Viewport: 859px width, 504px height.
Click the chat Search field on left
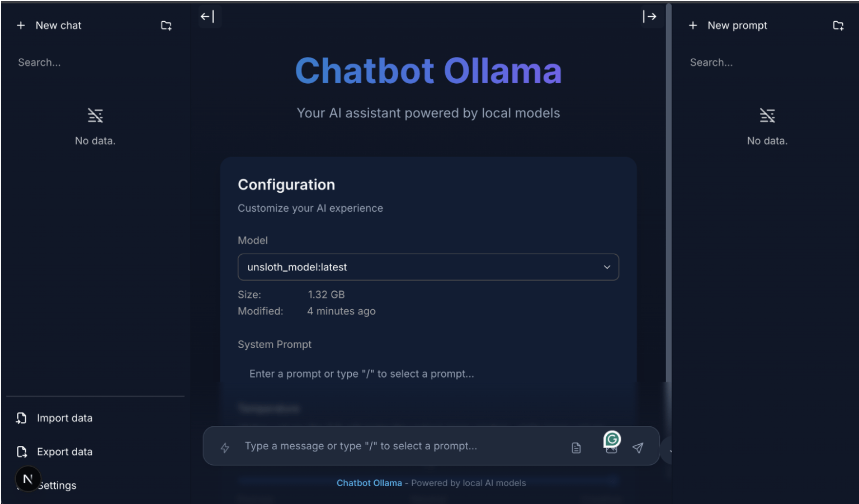(95, 63)
